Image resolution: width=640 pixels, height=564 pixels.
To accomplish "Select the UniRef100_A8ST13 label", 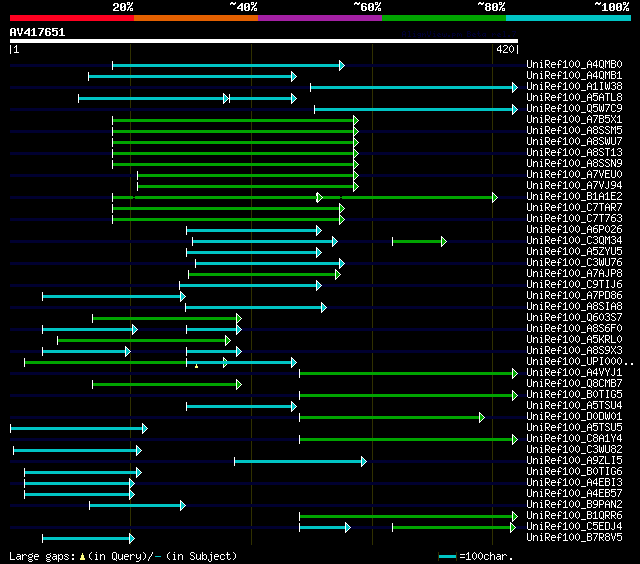I will pyautogui.click(x=574, y=153).
